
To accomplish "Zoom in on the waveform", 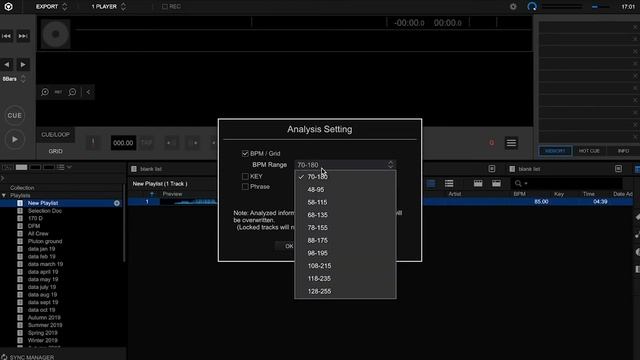I will [45, 92].
